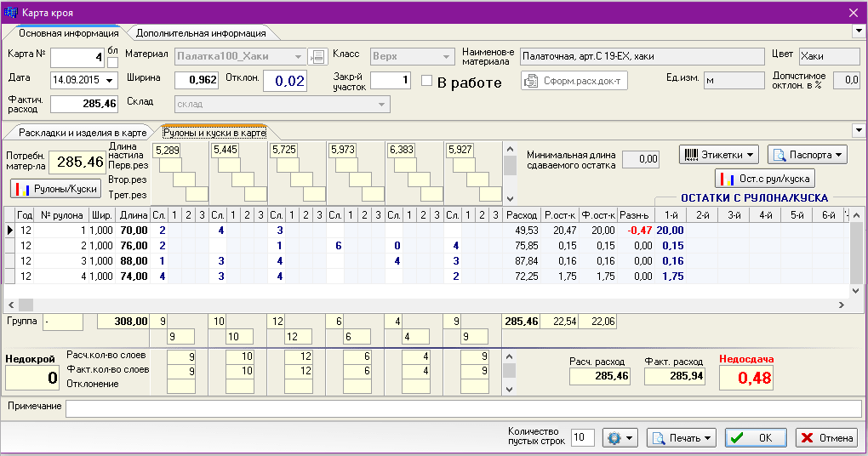
Task: Toggle the В работе checkbox
Action: click(428, 82)
